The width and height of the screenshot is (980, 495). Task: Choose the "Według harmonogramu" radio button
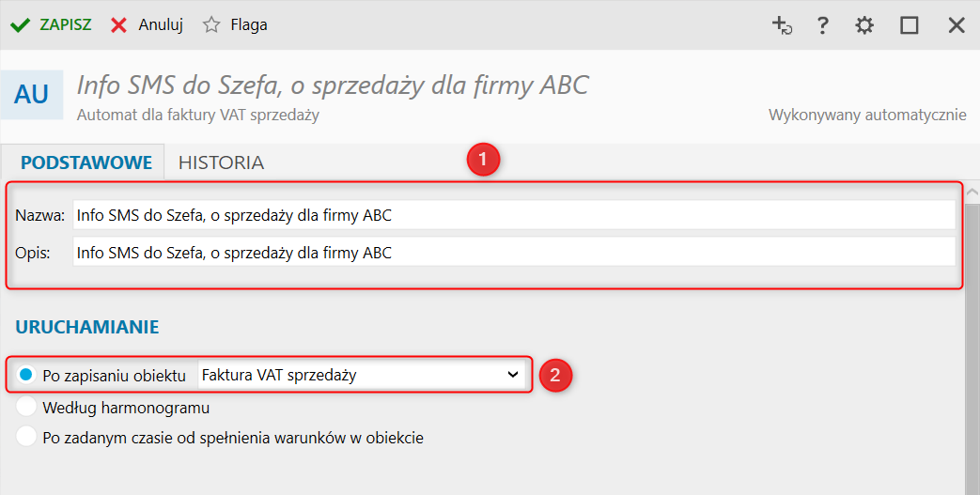(x=26, y=408)
